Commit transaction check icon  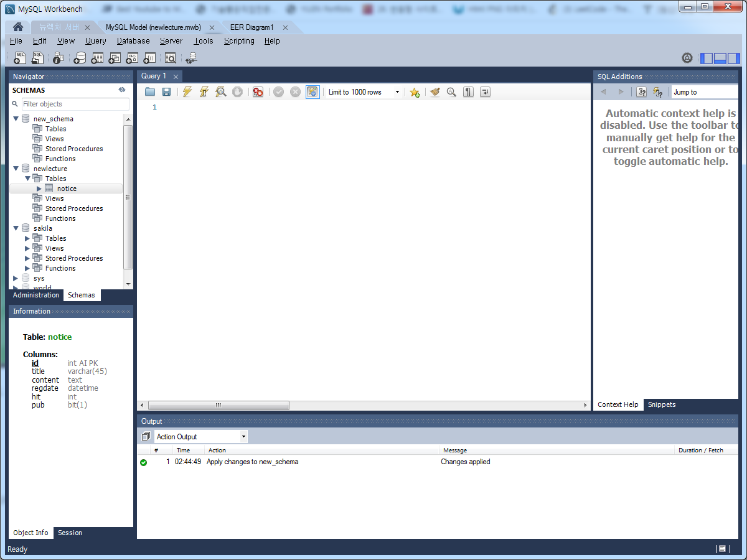(278, 92)
